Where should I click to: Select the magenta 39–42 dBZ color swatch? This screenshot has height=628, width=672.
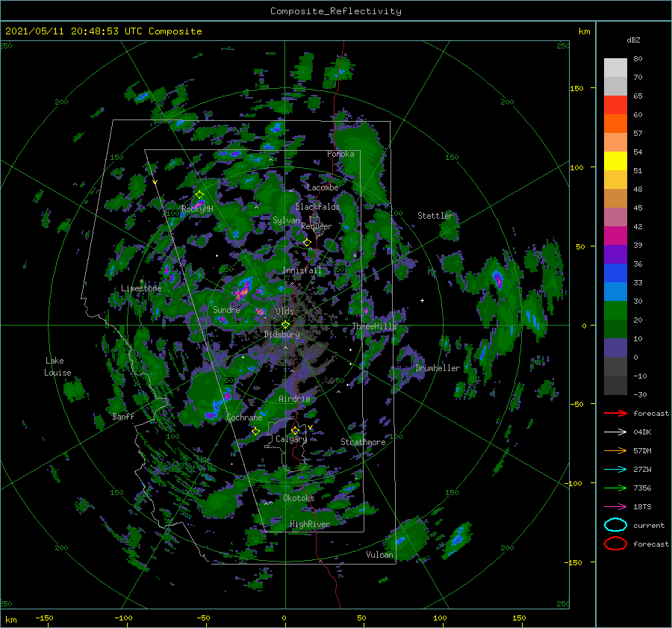[x=615, y=236]
